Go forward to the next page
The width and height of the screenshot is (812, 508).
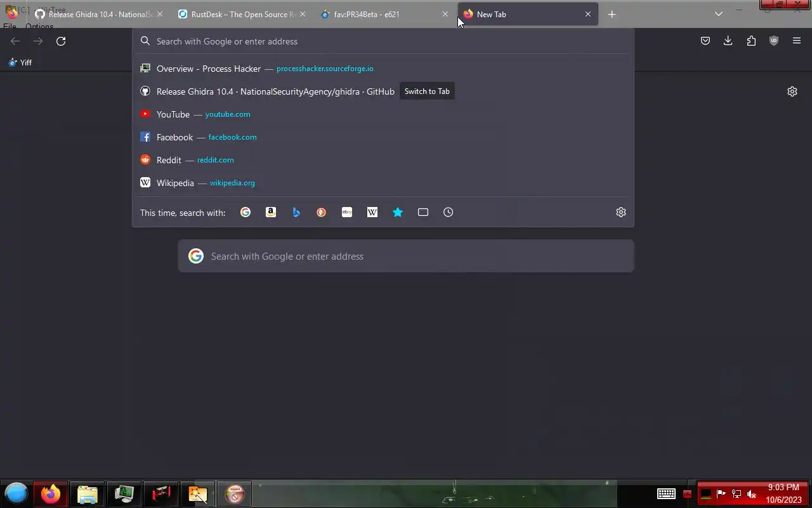38,41
